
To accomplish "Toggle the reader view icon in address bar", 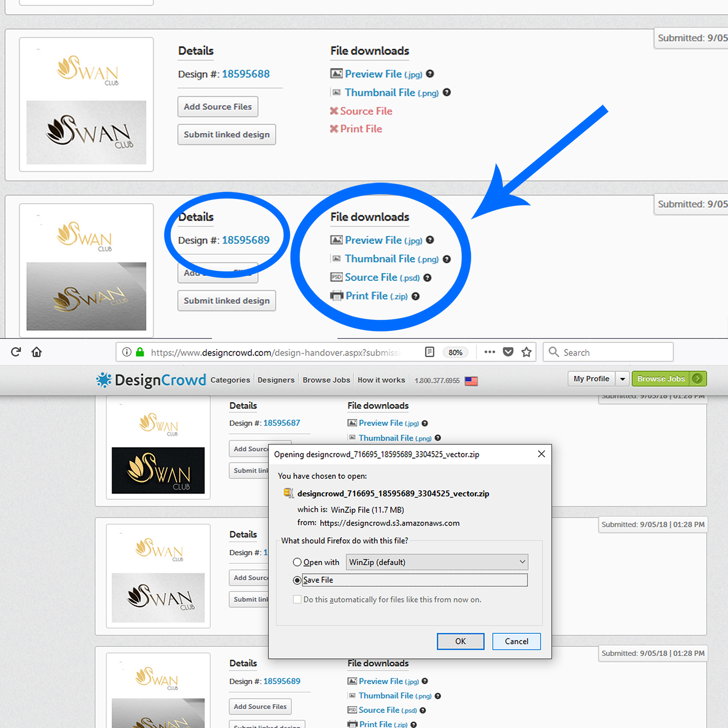I will 430,352.
